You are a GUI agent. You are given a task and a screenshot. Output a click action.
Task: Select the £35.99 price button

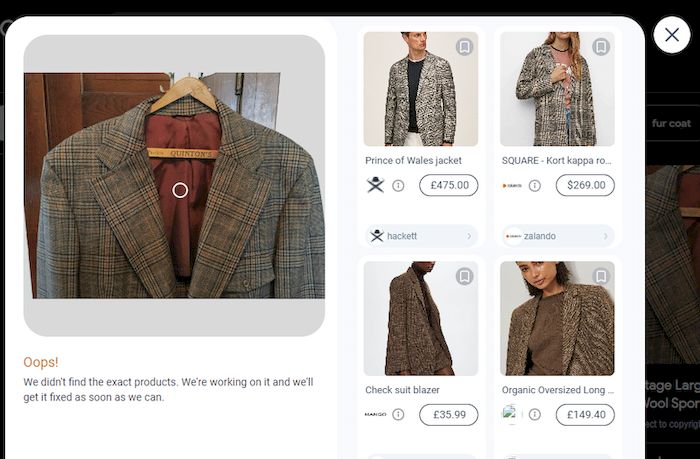point(448,414)
